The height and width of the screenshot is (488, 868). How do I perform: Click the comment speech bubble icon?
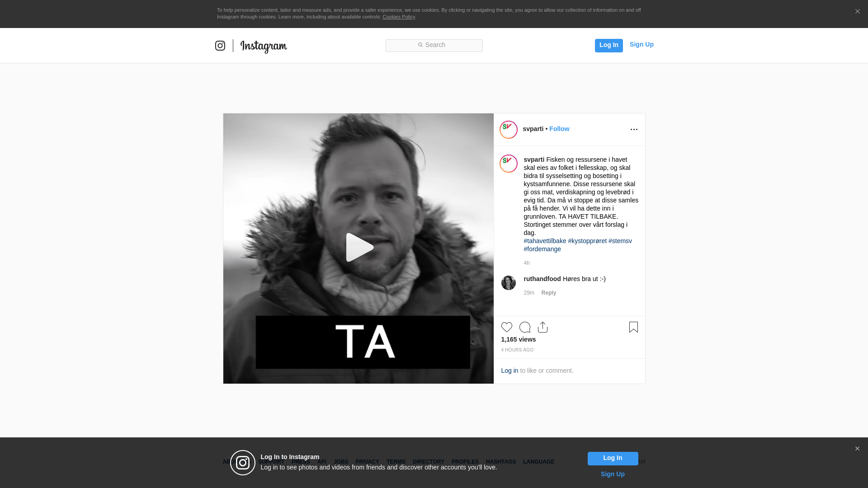pos(525,327)
